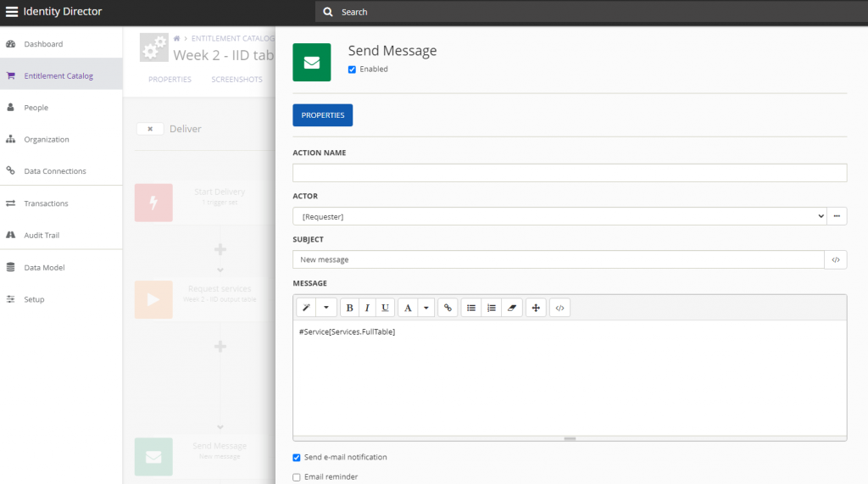Click the plus below Request services

tap(220, 346)
